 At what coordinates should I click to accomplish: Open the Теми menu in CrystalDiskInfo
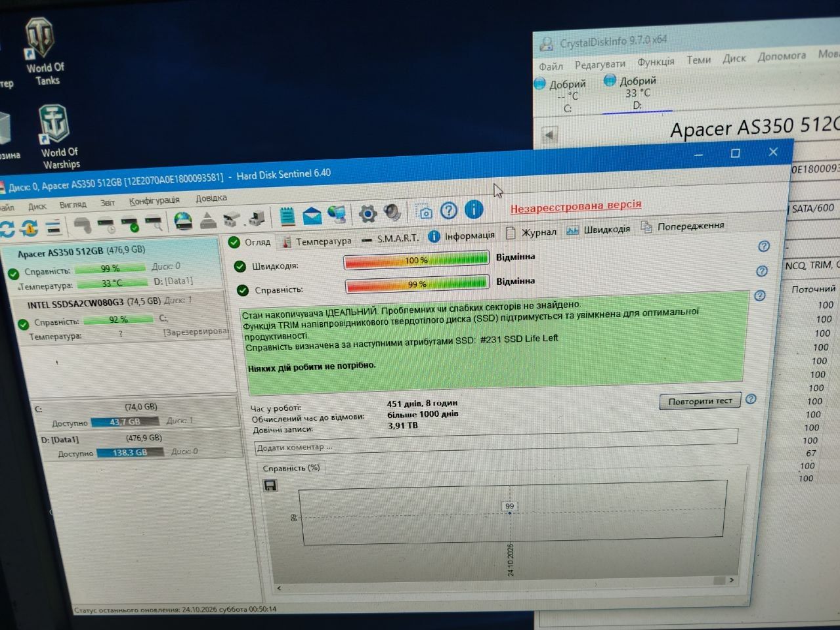pos(698,60)
